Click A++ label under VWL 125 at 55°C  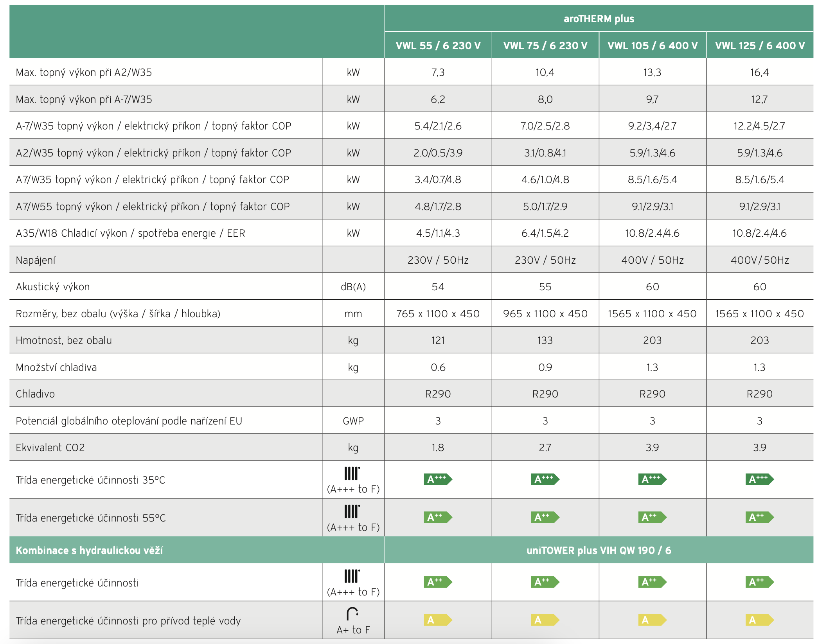point(759,517)
